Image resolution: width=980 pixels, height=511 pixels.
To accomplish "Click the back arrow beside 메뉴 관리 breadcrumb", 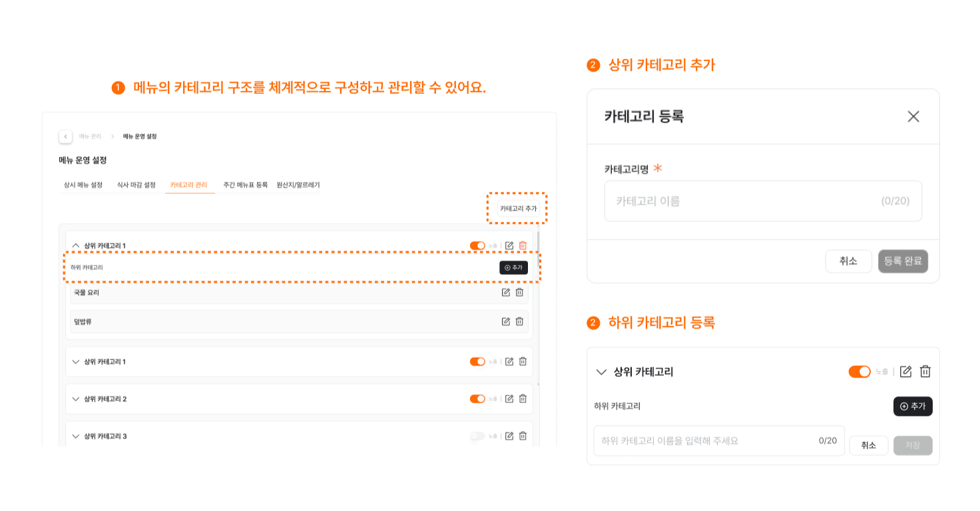I will (65, 136).
